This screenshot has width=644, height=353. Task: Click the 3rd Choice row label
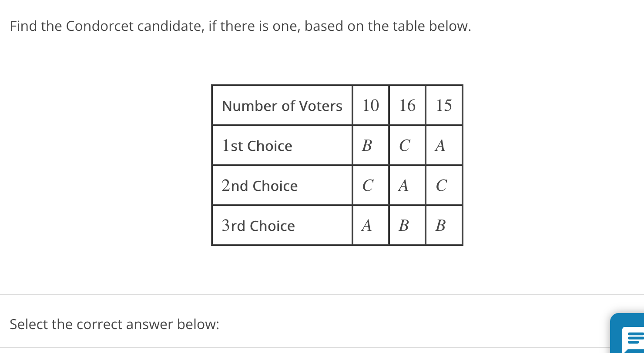point(258,225)
